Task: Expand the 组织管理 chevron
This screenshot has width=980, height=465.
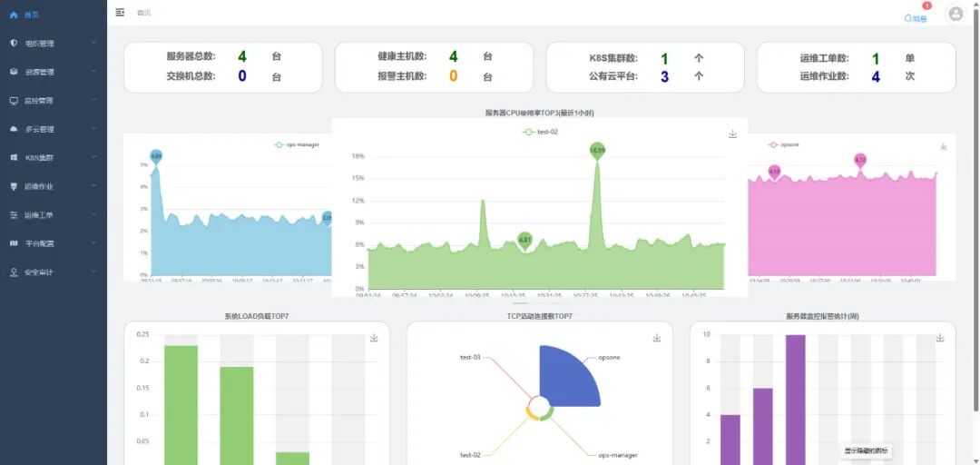Action: [93, 44]
